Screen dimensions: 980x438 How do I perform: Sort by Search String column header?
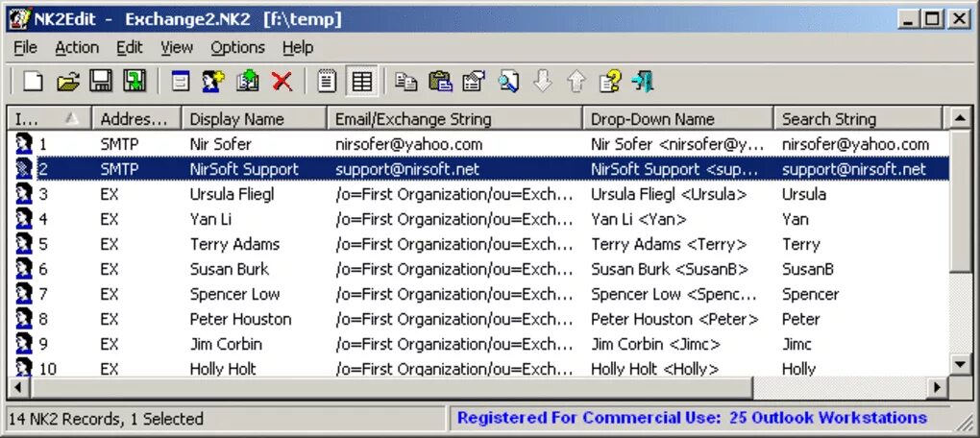[857, 119]
